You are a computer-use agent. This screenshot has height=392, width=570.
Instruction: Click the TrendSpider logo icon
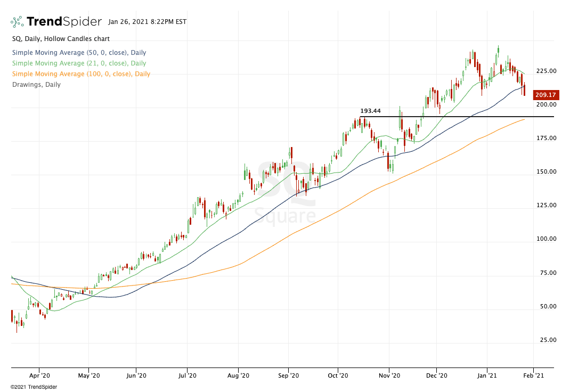click(17, 22)
